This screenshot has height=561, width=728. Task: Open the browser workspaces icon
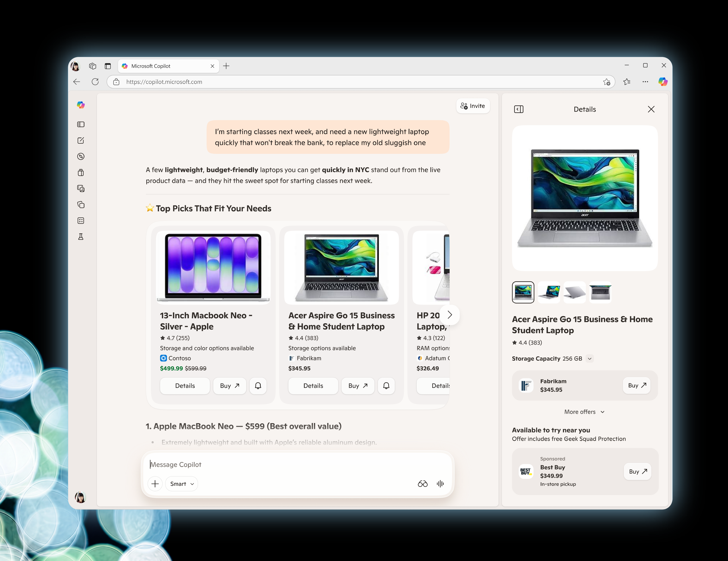pos(93,66)
